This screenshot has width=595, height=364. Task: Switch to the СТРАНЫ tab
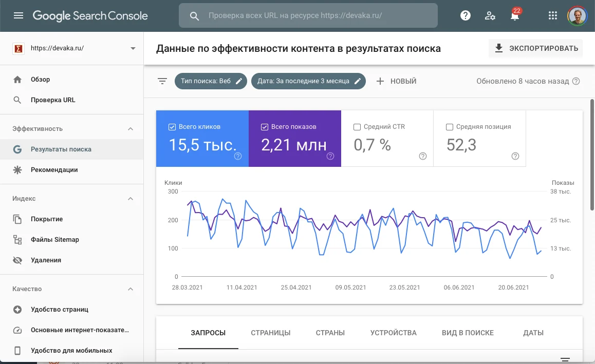click(x=330, y=333)
